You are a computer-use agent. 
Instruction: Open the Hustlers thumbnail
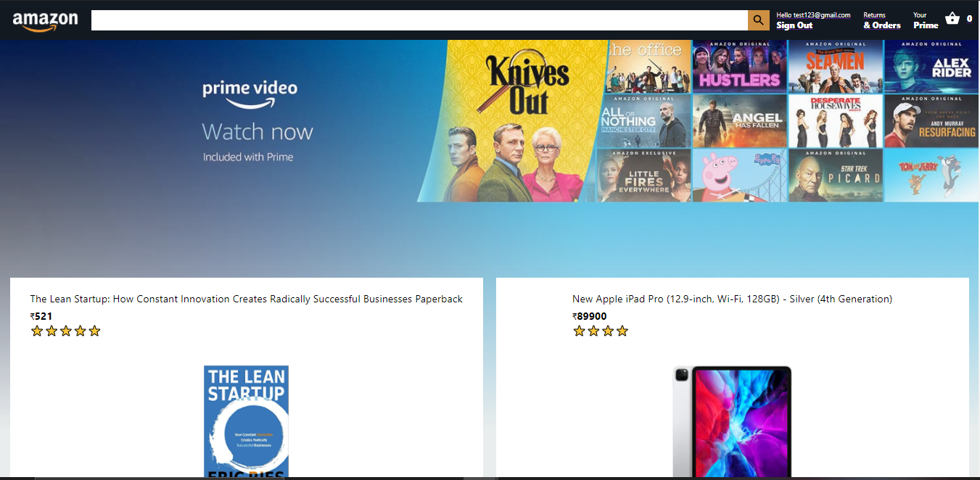coord(740,67)
